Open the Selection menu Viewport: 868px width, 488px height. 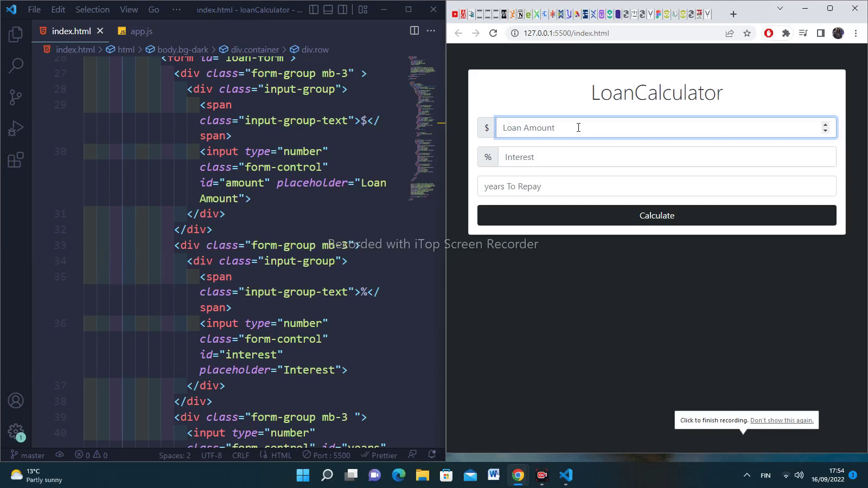point(92,10)
